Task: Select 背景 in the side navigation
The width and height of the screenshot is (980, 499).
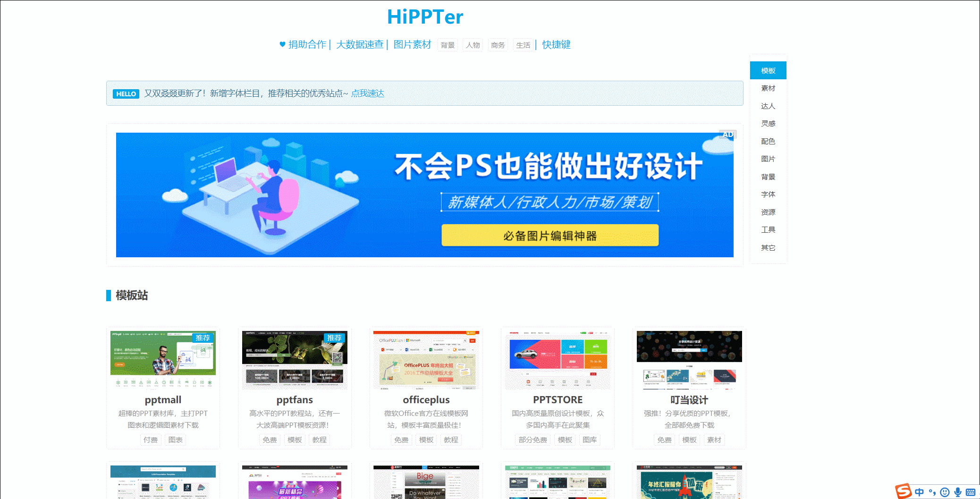Action: tap(768, 177)
